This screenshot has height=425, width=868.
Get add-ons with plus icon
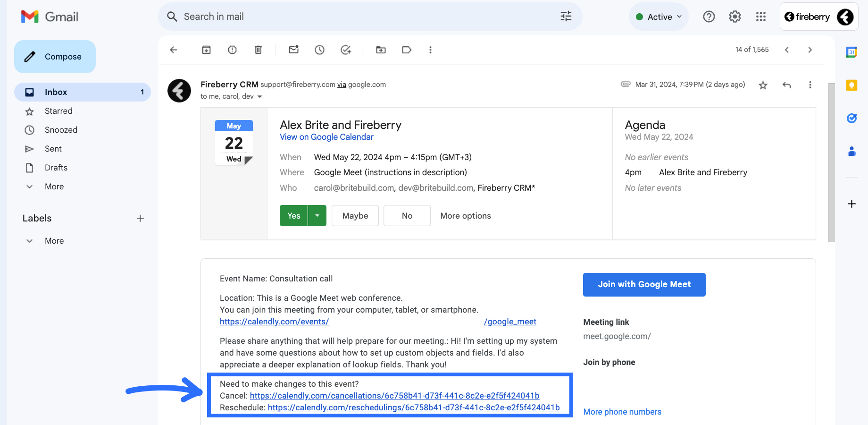pos(851,204)
